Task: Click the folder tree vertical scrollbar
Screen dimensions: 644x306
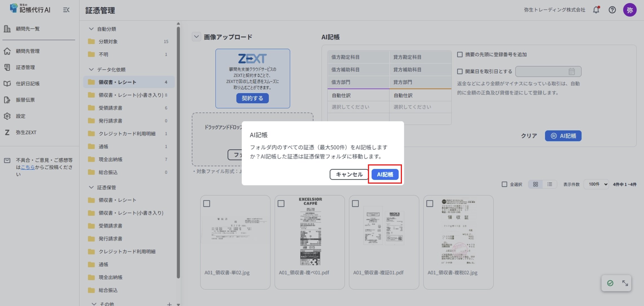Action: [178, 152]
